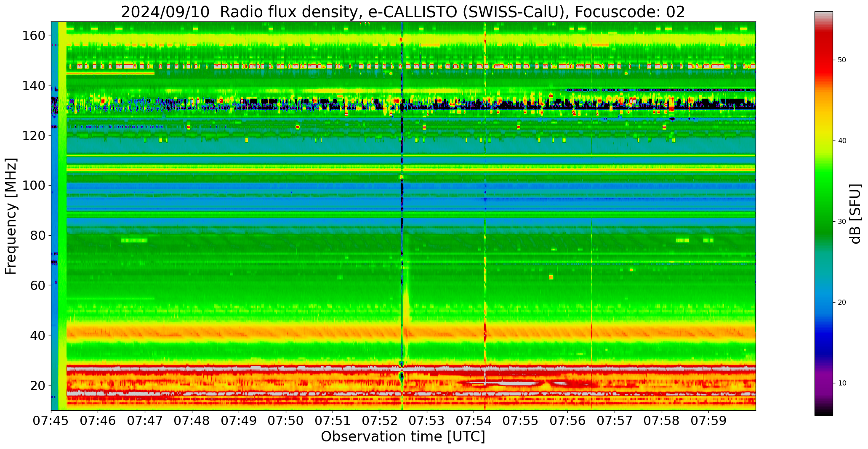Viewport: 868px width, 449px height.
Task: Click the 120 frequency tick label
Action: [x=34, y=135]
